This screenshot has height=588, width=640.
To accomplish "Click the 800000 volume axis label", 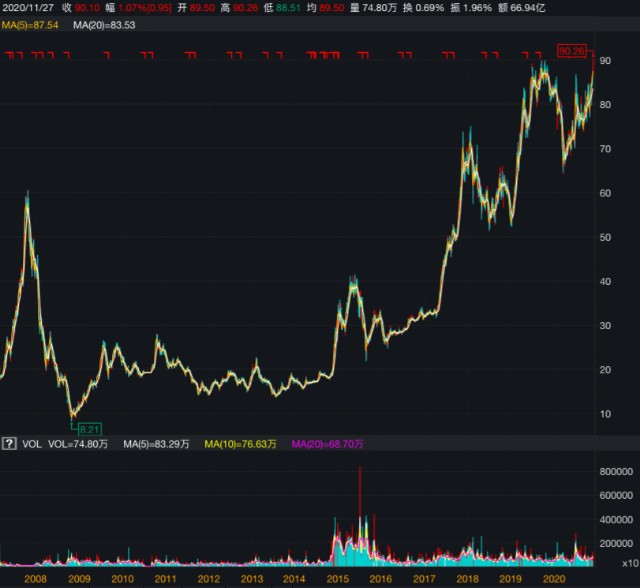I will [x=616, y=472].
